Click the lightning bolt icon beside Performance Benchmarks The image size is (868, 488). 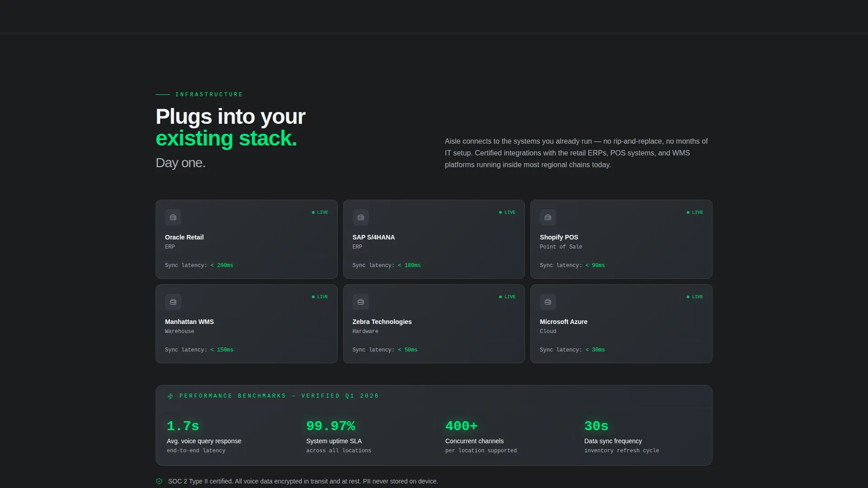170,396
